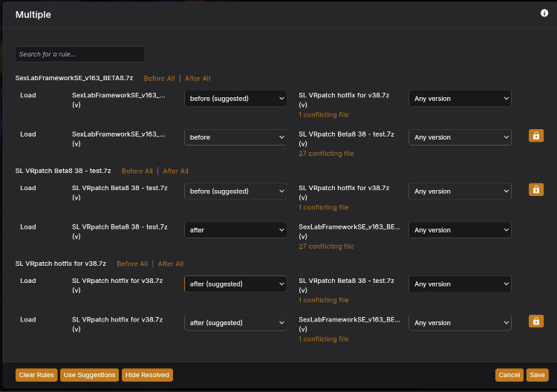Focus the Search for a rule field
This screenshot has width=557, height=392.
(80, 54)
